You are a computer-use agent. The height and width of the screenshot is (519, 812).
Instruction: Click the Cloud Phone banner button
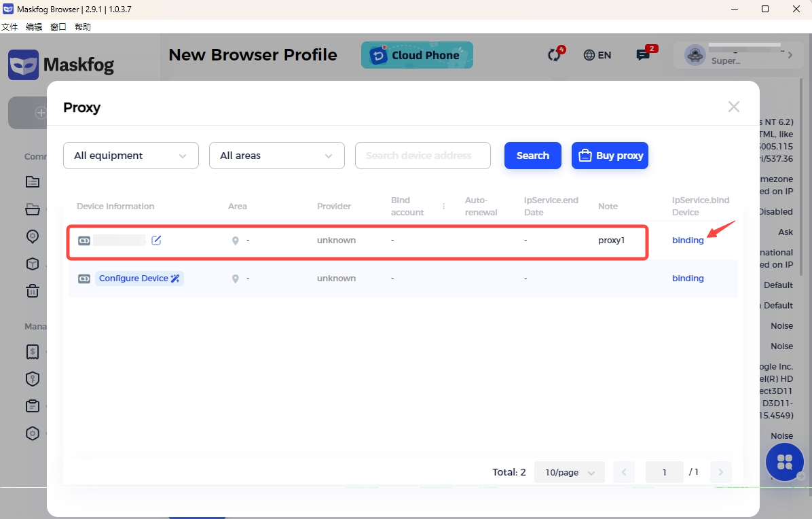tap(417, 55)
